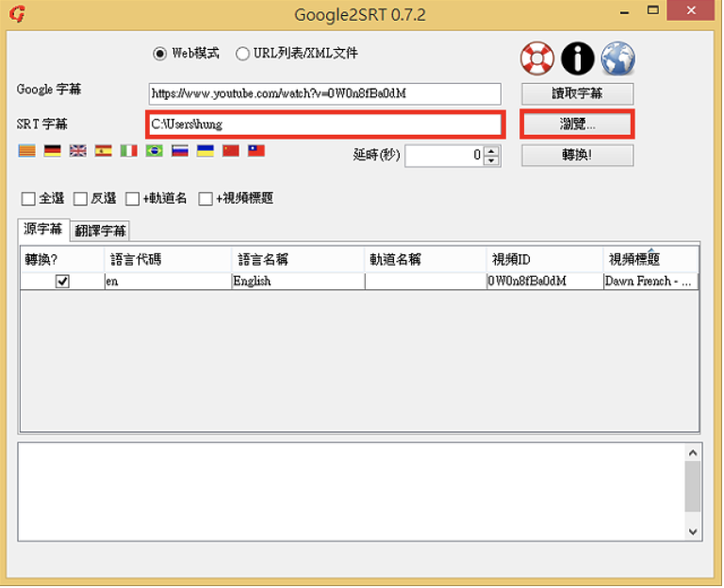The height and width of the screenshot is (588, 724).
Task: Sort by the 軌道名稱 column header
Action: pyautogui.click(x=426, y=260)
